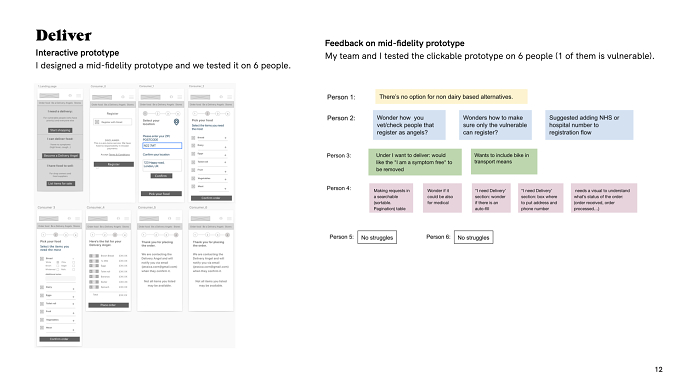
Task: Select the pink note about order status visual
Action: coord(604,198)
